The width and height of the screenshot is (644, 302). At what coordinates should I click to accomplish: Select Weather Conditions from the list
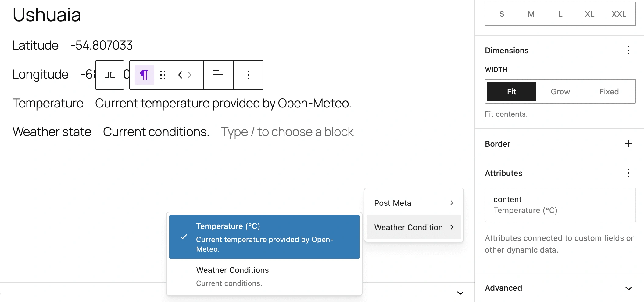(233, 270)
